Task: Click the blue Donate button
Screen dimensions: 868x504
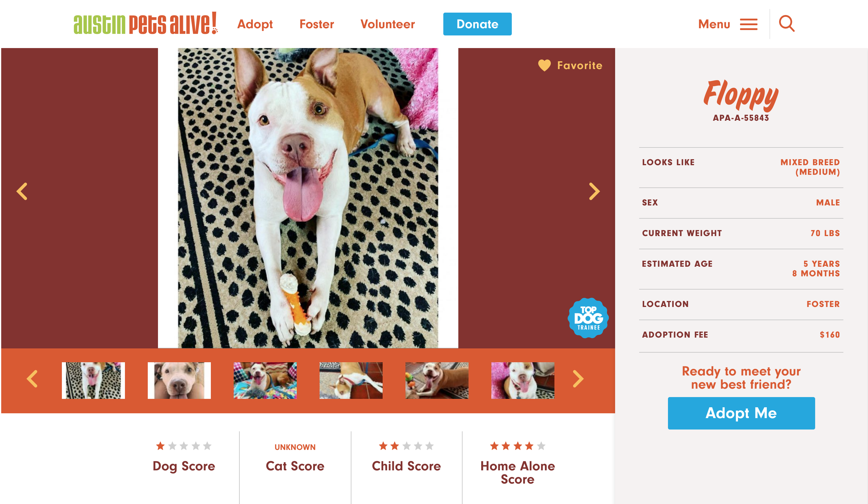Action: [x=477, y=24]
